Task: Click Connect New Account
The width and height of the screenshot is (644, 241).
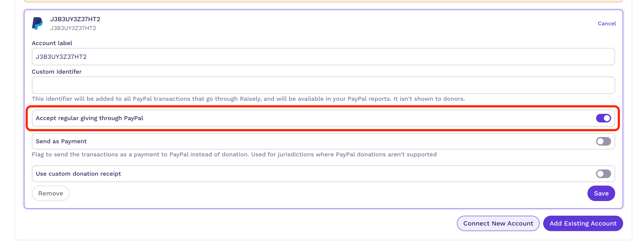Action: (x=498, y=223)
